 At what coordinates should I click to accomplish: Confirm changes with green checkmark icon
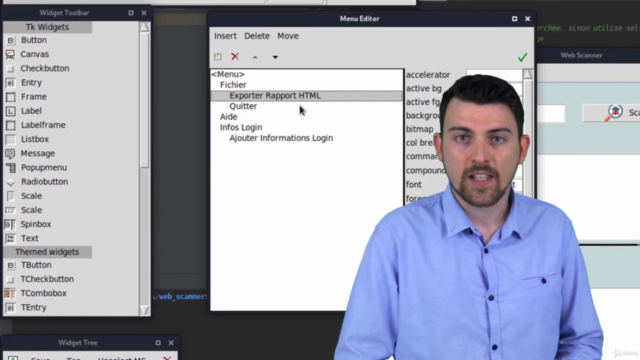tap(522, 57)
